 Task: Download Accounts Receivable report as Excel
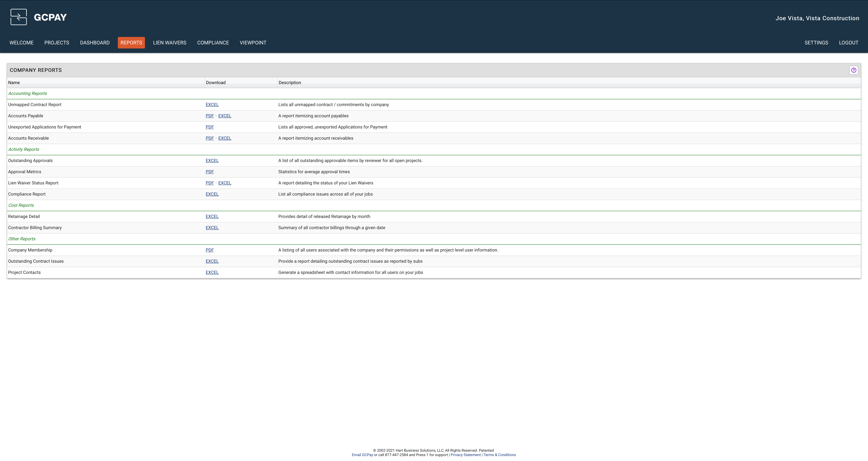pos(224,138)
